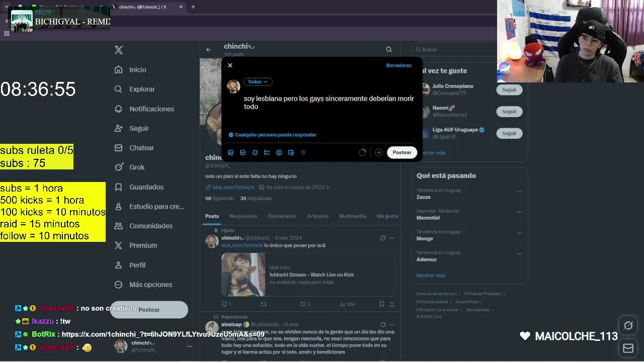Click the Más opciones circle icon

[118, 285]
